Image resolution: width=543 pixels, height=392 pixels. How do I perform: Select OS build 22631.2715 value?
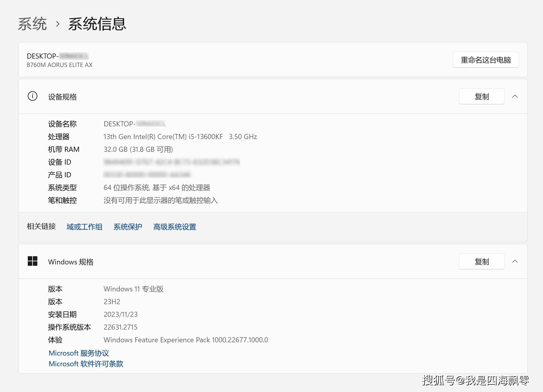tap(121, 327)
